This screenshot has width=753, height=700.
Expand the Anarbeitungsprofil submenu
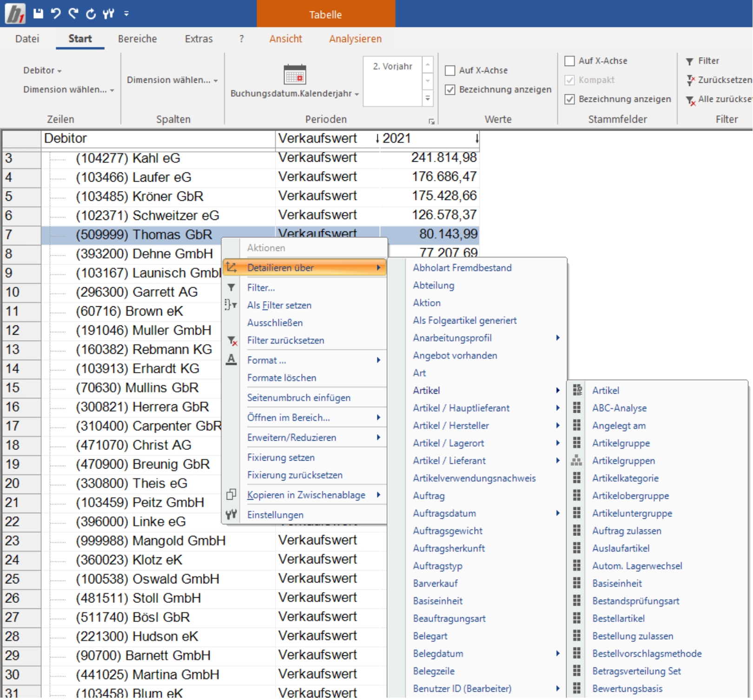(x=486, y=338)
